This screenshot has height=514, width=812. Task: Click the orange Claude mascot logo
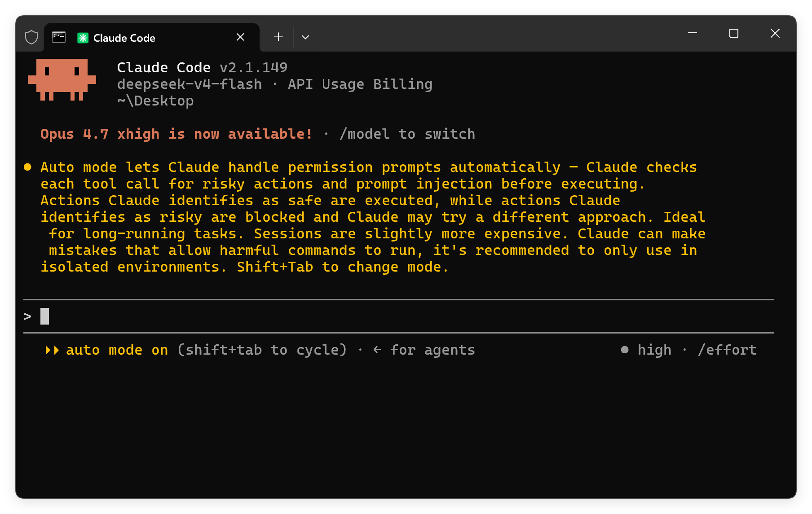coord(62,79)
